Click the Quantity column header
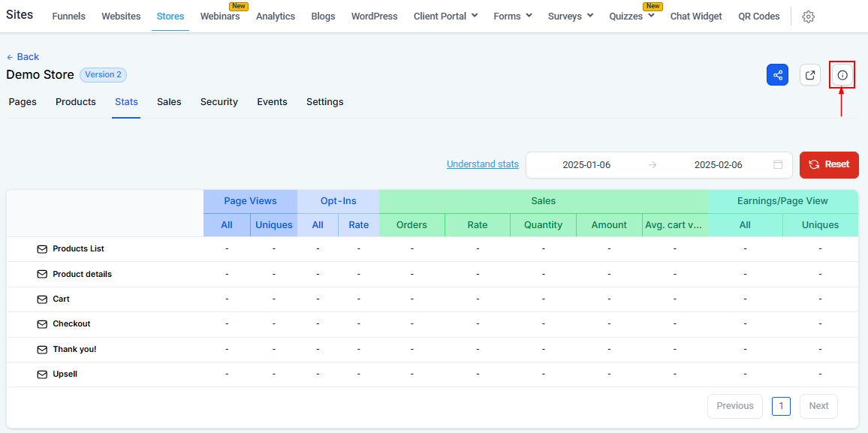This screenshot has width=868, height=433. click(x=543, y=225)
